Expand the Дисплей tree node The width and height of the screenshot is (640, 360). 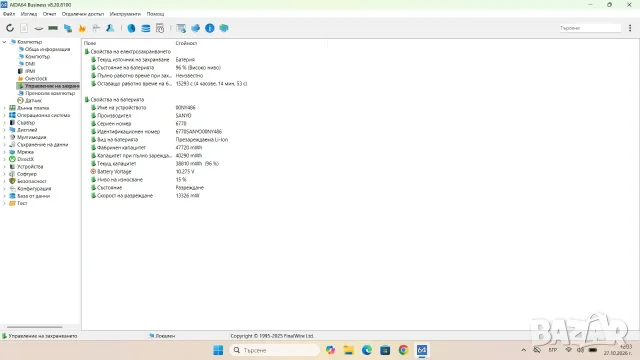pos(4,130)
